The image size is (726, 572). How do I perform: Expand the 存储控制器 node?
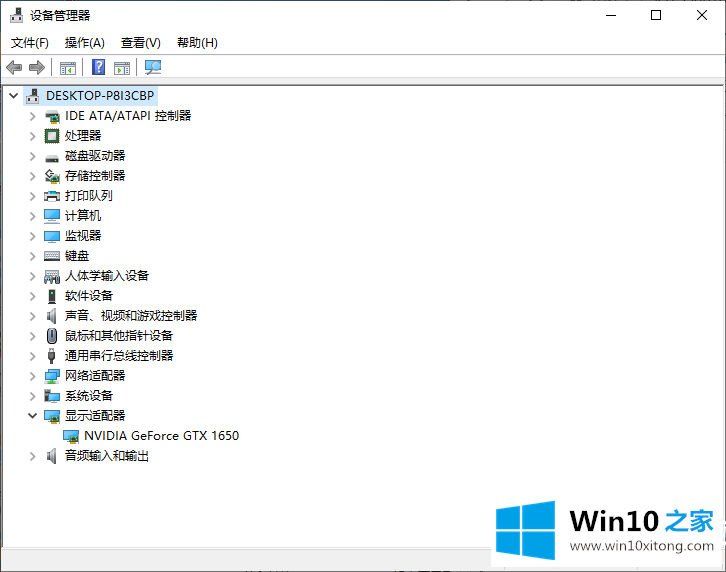32,176
